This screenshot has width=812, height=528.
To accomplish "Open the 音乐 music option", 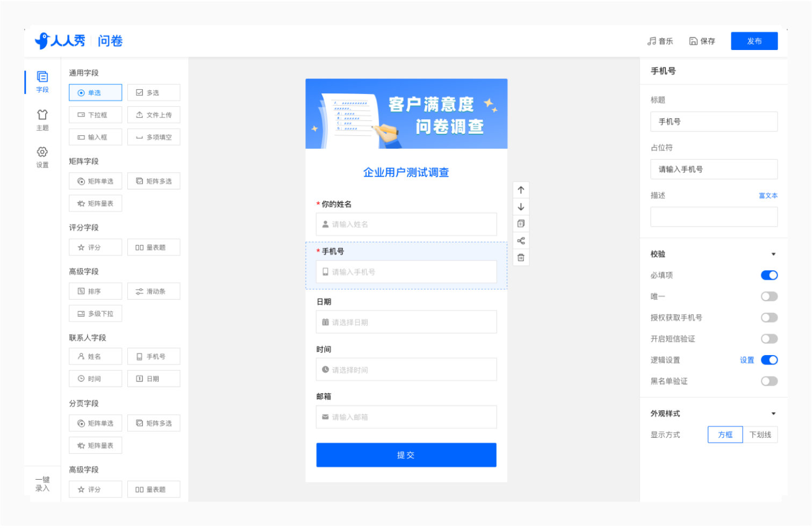I will pos(660,41).
